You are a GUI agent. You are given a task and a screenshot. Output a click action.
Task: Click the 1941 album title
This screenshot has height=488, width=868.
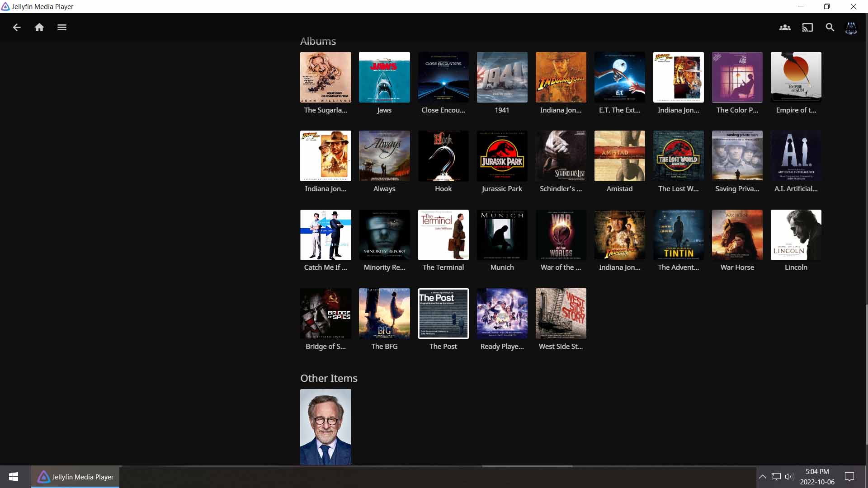[x=502, y=110]
